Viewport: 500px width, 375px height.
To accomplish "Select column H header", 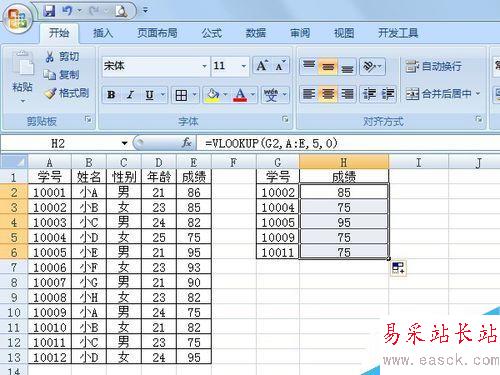I will point(344,162).
